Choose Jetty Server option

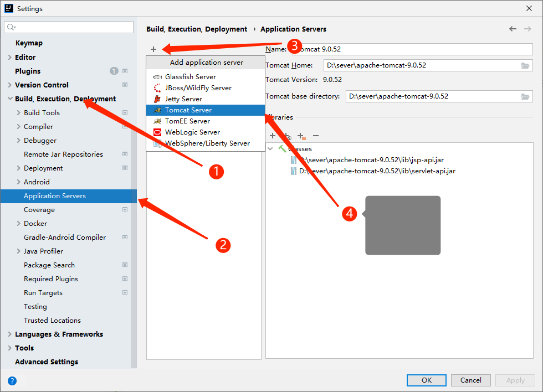tap(206, 99)
